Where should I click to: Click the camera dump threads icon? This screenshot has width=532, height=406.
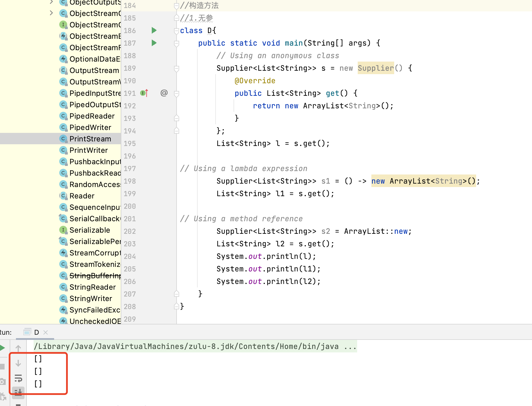click(2, 381)
